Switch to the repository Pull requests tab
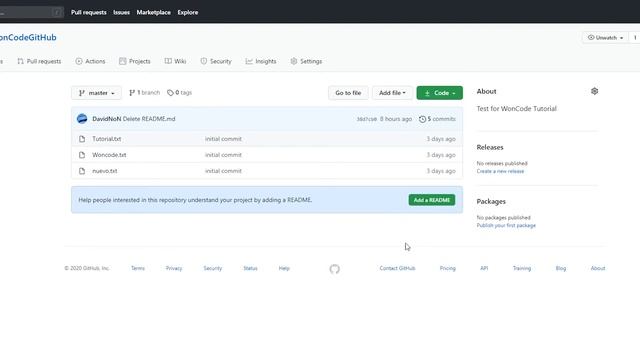 (x=39, y=61)
